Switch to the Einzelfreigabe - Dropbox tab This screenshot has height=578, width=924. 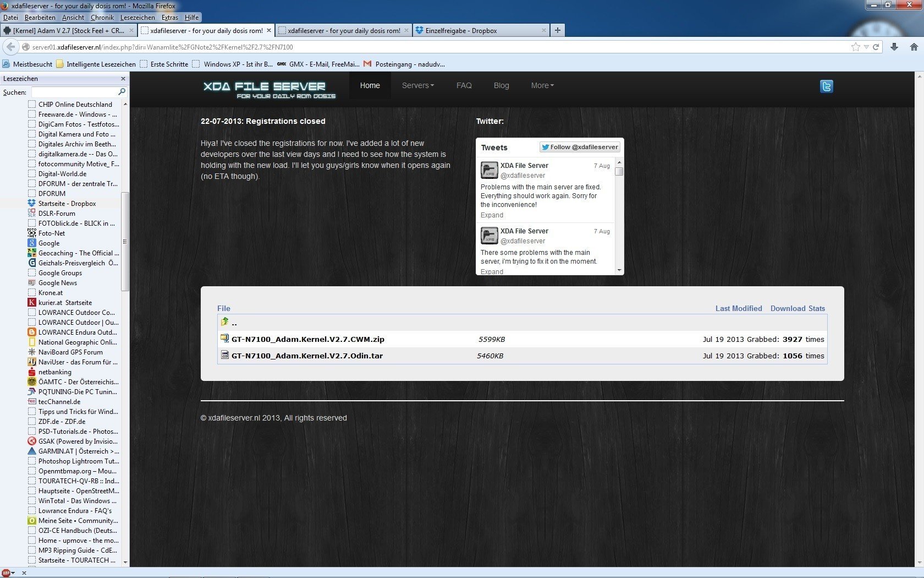481,30
